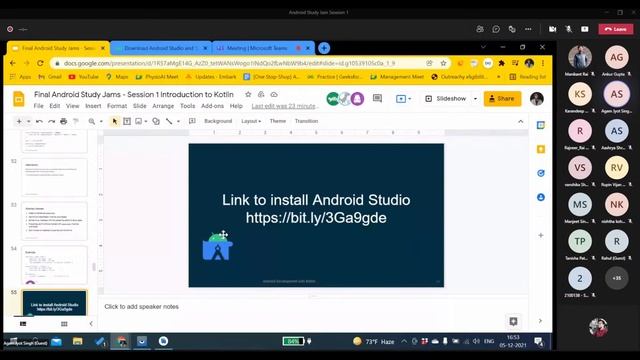The height and width of the screenshot is (360, 640).
Task: Print the presentation
Action: tap(63, 121)
